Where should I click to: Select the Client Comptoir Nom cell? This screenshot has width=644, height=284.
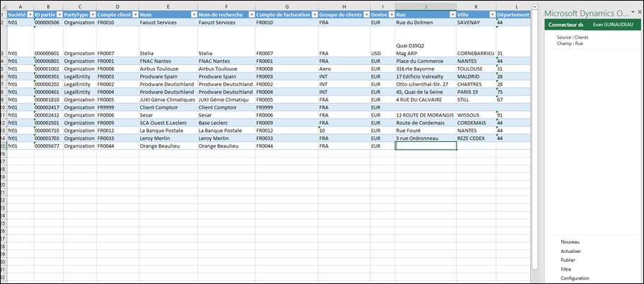tap(168, 107)
